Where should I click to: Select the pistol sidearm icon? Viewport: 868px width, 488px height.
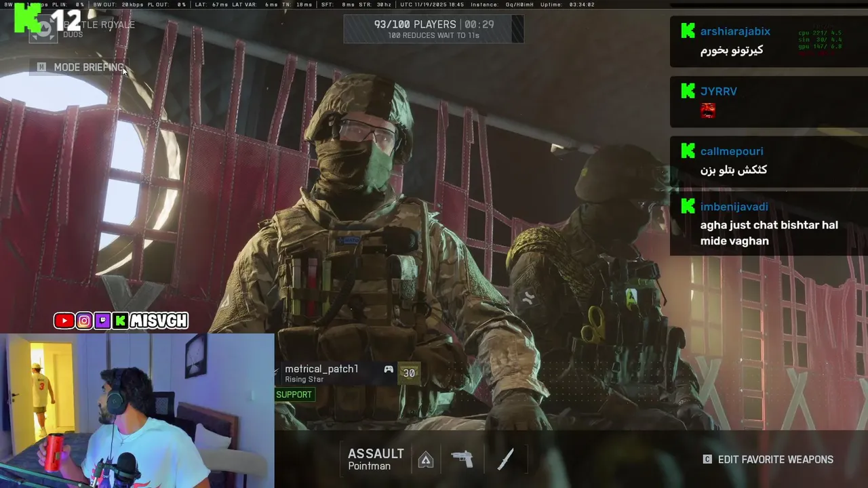click(462, 459)
